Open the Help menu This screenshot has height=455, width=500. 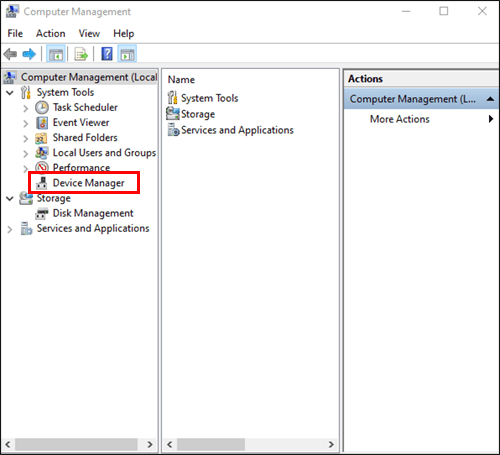click(124, 33)
